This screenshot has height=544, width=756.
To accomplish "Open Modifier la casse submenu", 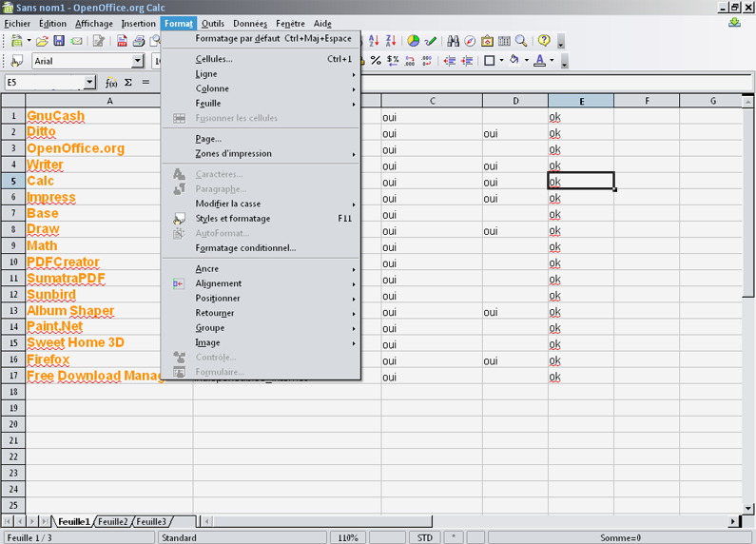I will click(261, 204).
